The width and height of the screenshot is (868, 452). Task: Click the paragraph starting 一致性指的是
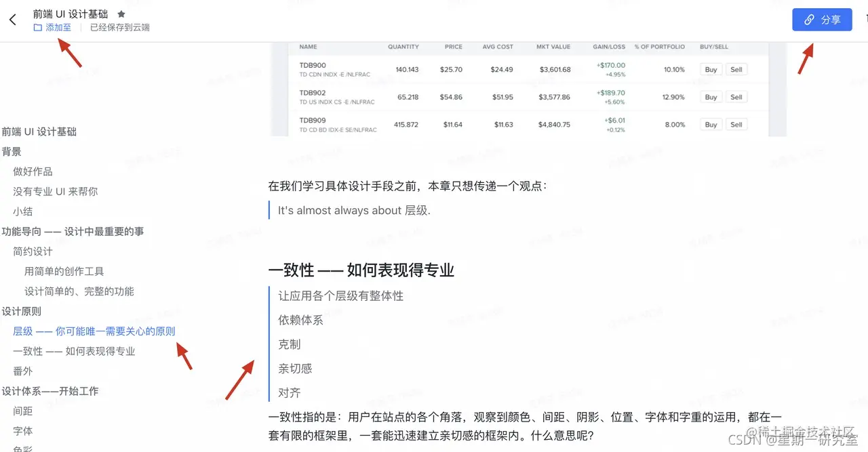coord(526,426)
